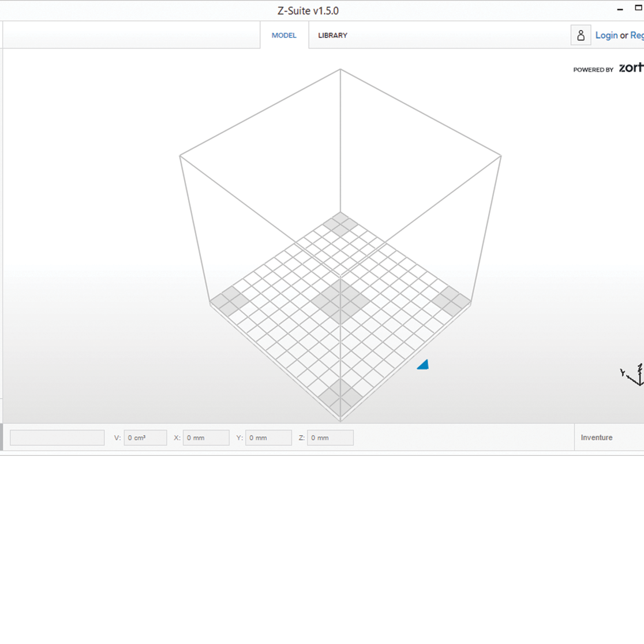Select the X dimension field
The width and height of the screenshot is (644, 644).
(206, 437)
